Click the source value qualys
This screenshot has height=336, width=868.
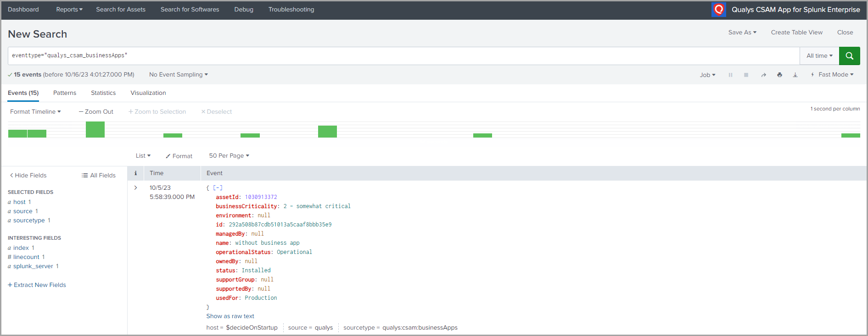click(x=324, y=327)
